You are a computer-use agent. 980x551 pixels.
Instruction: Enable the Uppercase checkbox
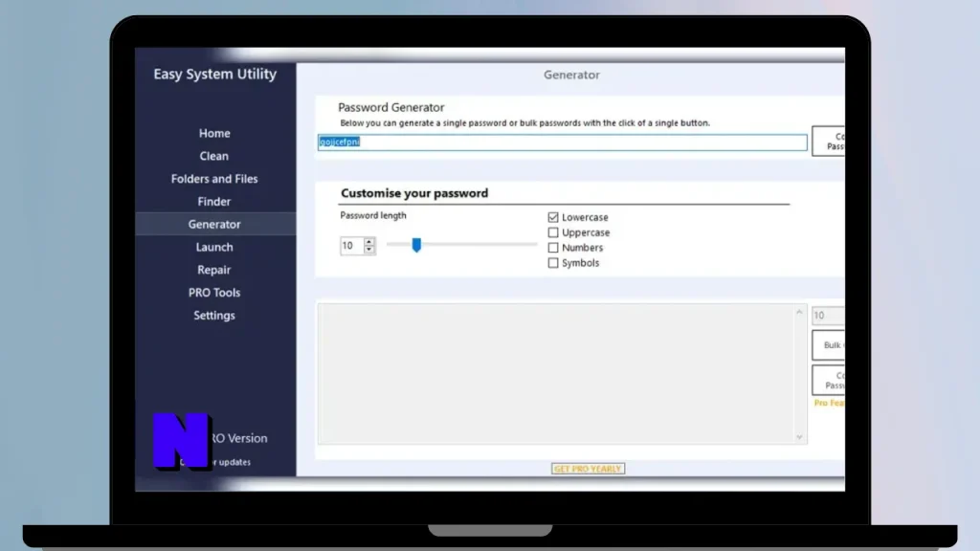click(553, 232)
